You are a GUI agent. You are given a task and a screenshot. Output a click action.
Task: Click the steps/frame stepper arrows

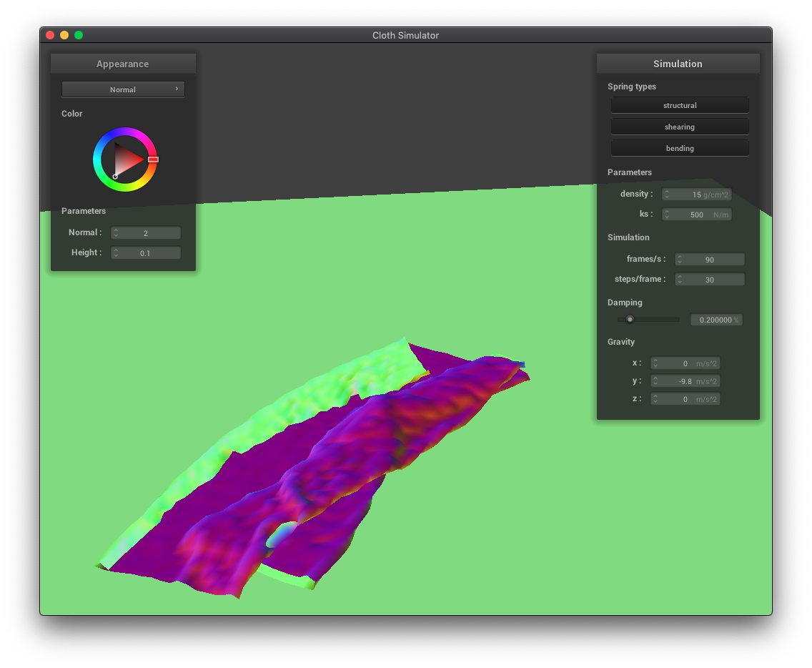680,280
